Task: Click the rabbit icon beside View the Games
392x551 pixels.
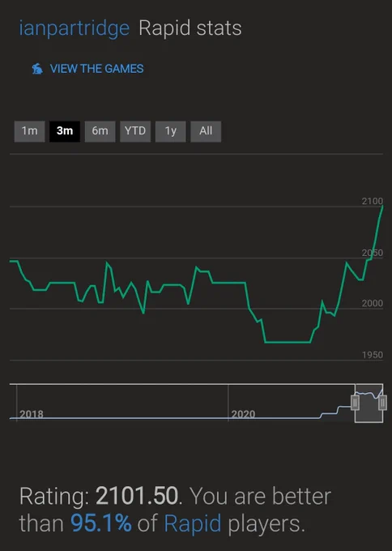Action: 37,69
